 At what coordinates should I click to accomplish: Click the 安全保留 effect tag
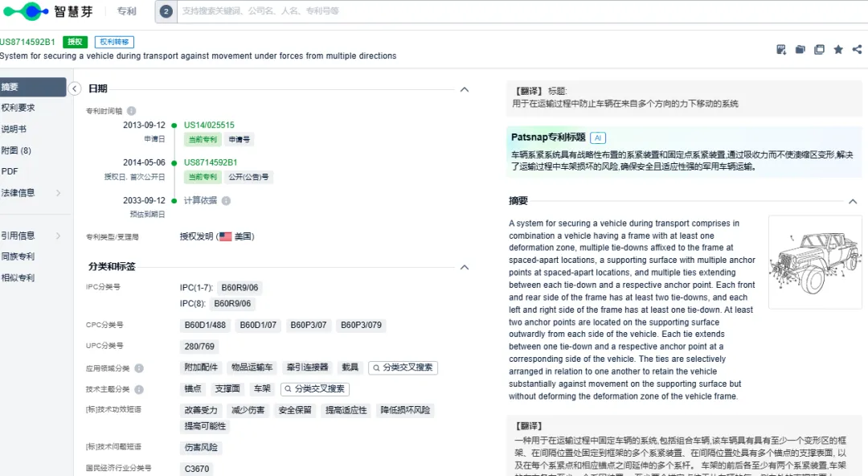295,411
